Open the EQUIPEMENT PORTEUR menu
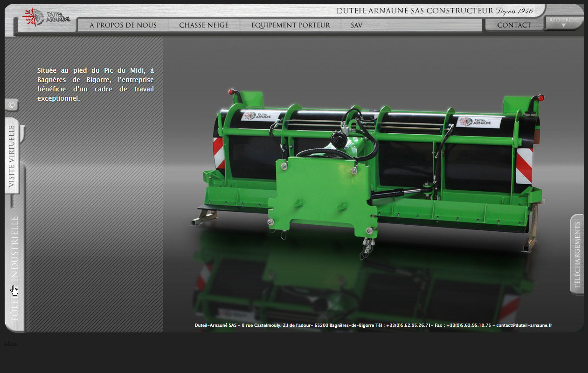 click(x=291, y=25)
